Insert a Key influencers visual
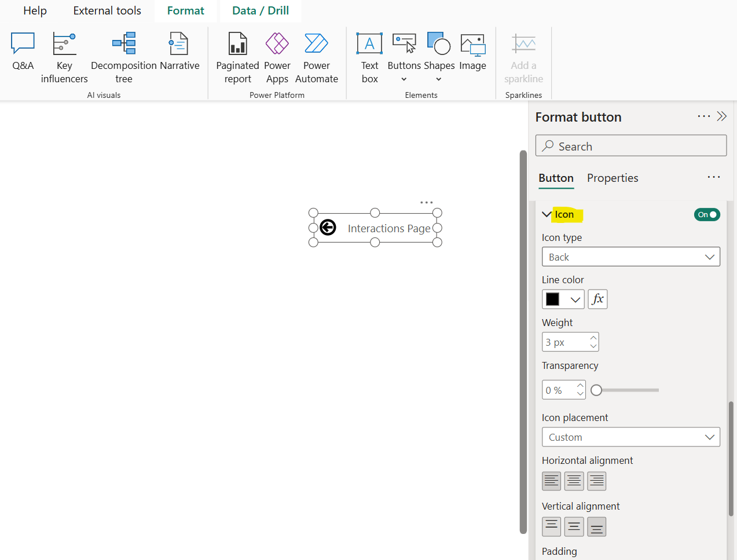737x560 pixels. 64,55
